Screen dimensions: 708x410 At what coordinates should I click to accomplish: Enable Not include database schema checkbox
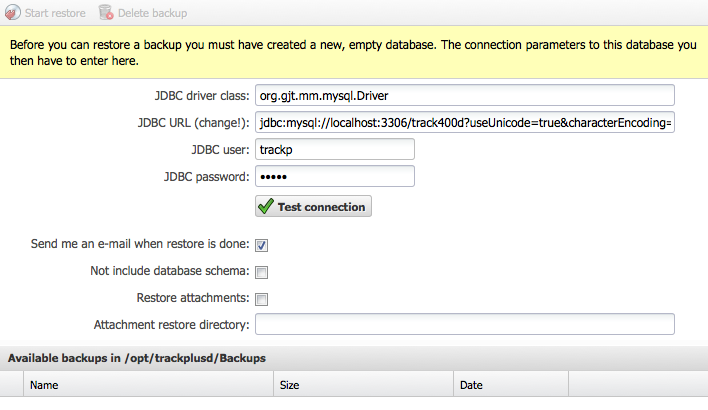[262, 272]
